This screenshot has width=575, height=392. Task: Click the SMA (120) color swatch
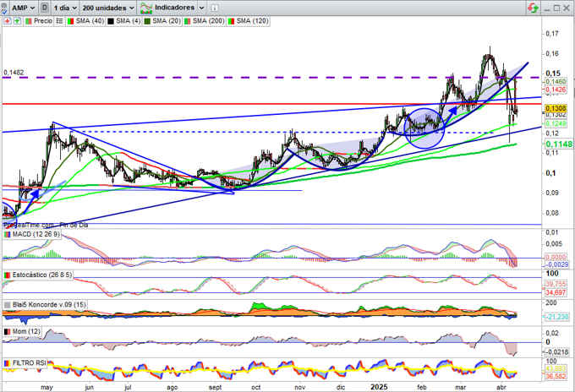coord(231,21)
